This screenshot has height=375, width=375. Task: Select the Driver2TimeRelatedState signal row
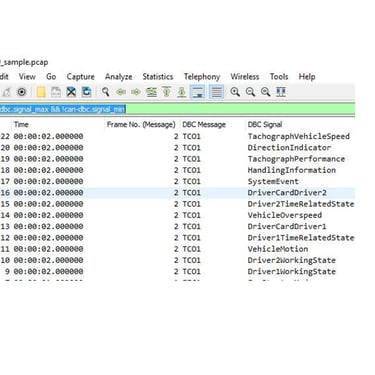tap(177, 204)
